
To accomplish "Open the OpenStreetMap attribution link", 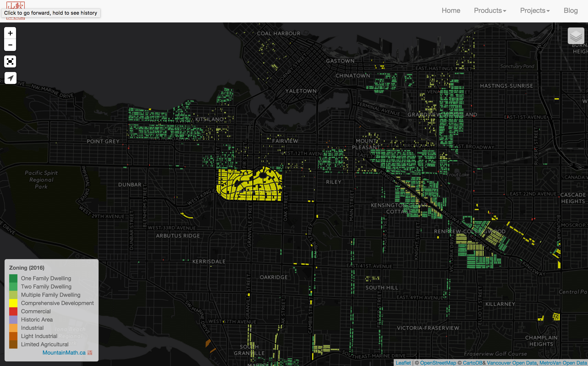I will pos(438,363).
